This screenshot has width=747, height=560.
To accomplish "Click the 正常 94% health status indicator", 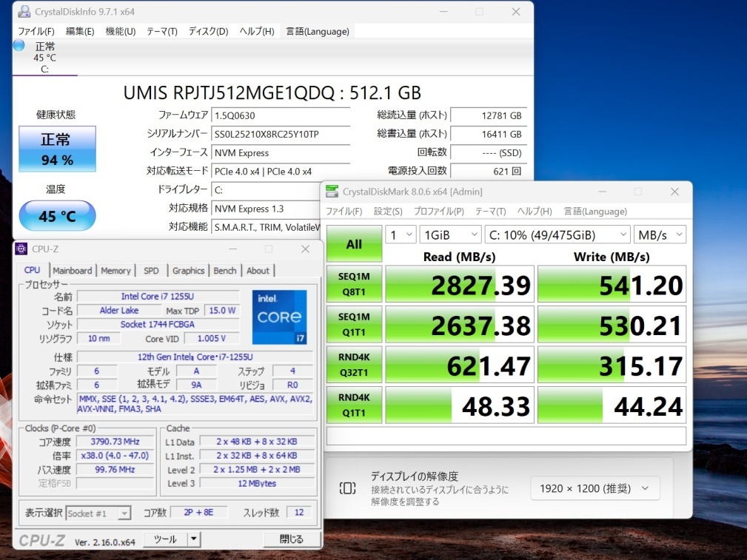I will click(57, 149).
